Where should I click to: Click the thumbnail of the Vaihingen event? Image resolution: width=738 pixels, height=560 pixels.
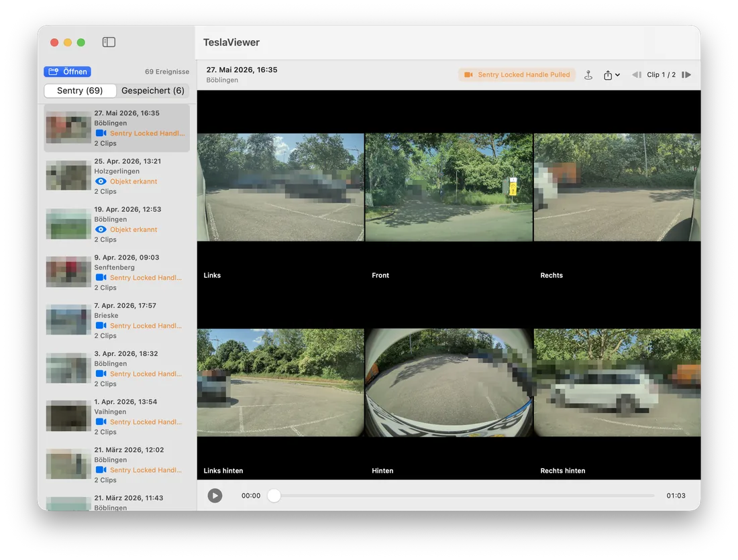click(x=68, y=416)
